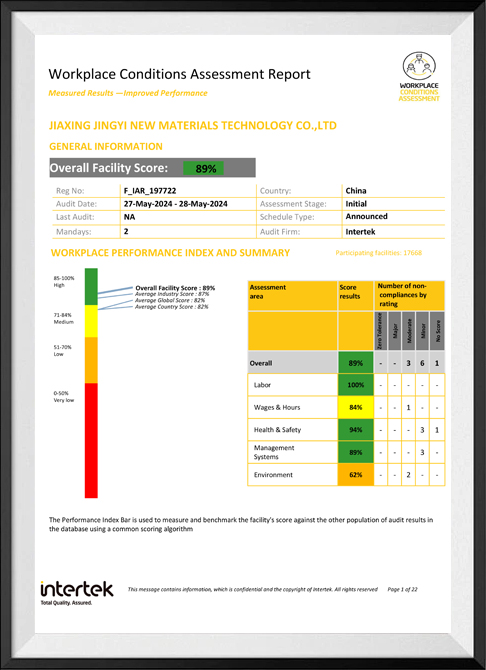Select the Performance Index Bar explanation paragraph
This screenshot has width=486, height=670.
[x=241, y=524]
